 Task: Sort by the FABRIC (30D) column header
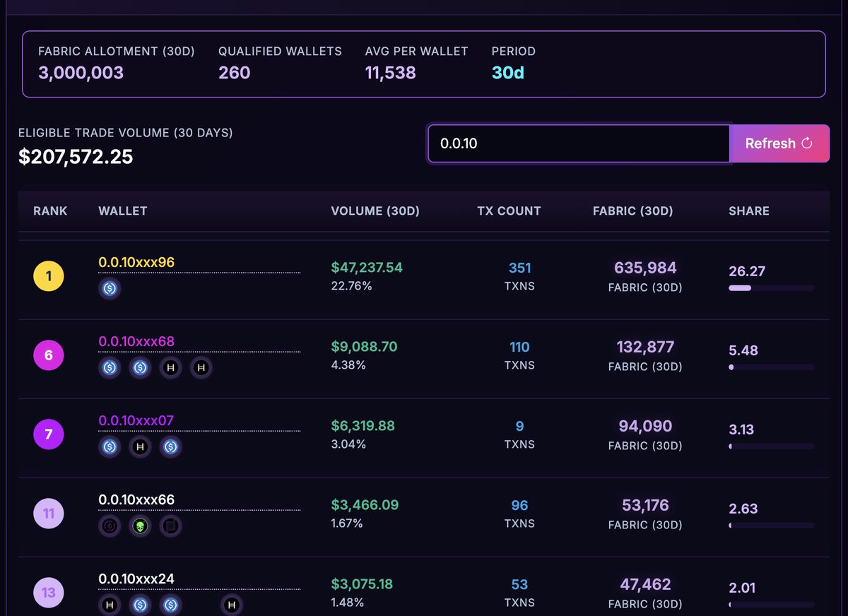coord(633,211)
